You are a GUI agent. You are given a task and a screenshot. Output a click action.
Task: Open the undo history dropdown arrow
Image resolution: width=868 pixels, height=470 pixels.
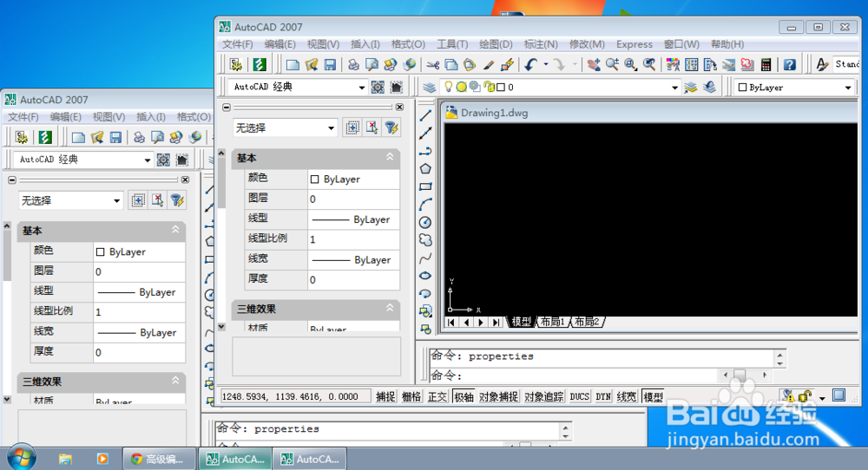(546, 65)
